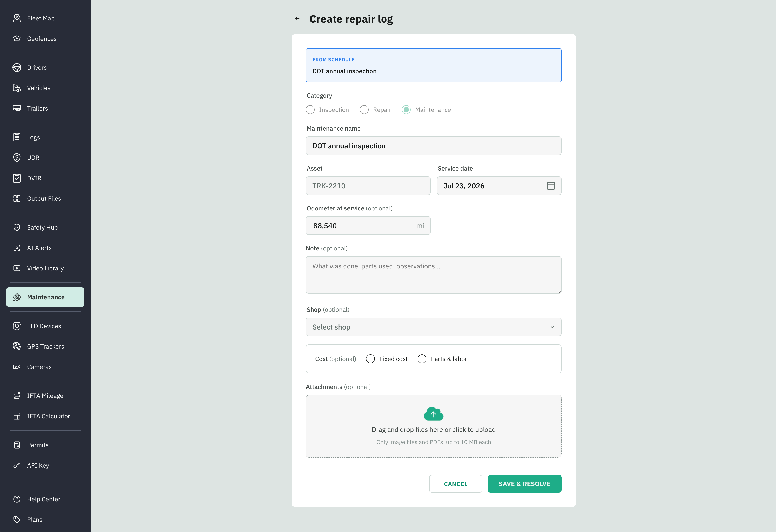Click the Fleet Map pin icon
Viewport: 776px width, 532px height.
17,18
